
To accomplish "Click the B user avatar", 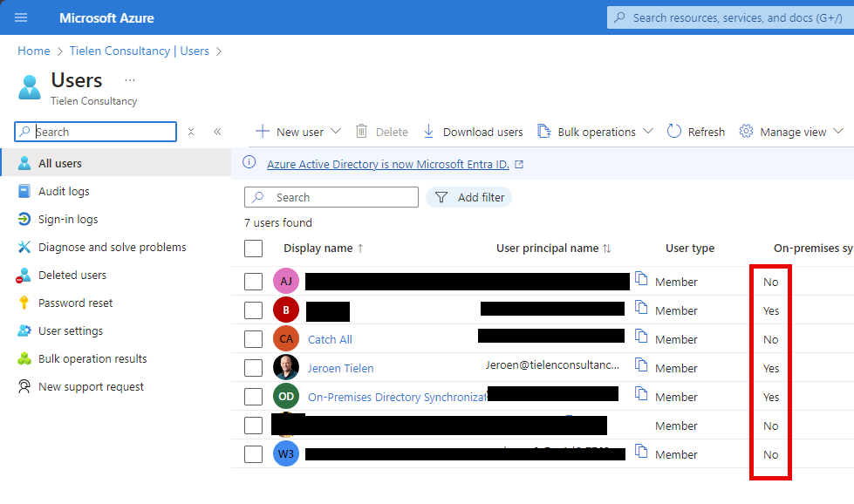I will (x=286, y=310).
